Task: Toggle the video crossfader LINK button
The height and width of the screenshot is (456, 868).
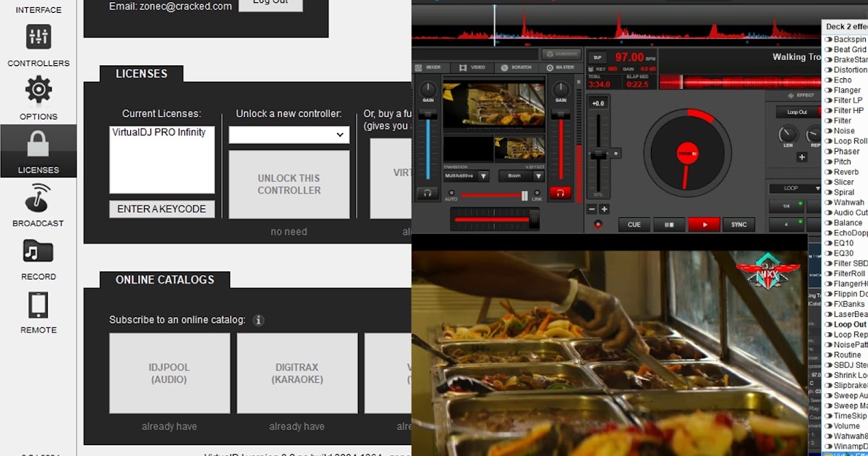Action: 537,194
